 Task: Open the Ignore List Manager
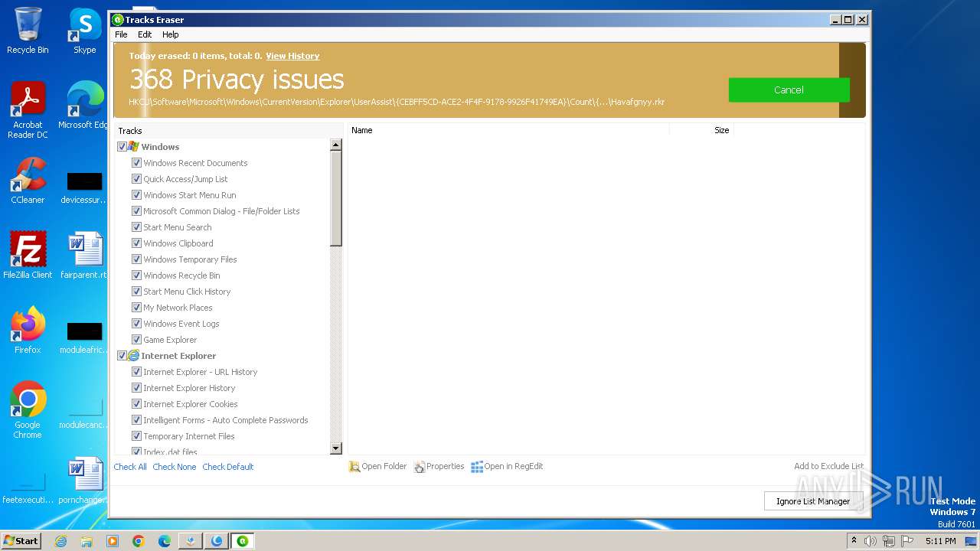tap(813, 501)
